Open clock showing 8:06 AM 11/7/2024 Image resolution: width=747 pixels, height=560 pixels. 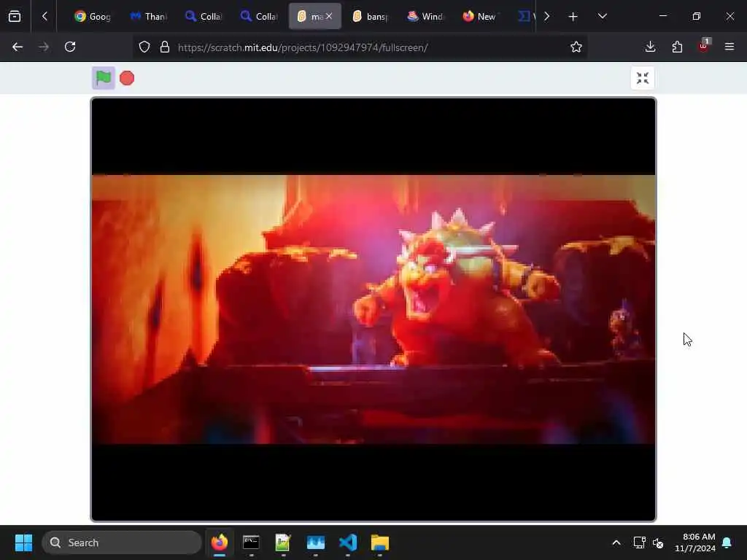[x=695, y=542]
